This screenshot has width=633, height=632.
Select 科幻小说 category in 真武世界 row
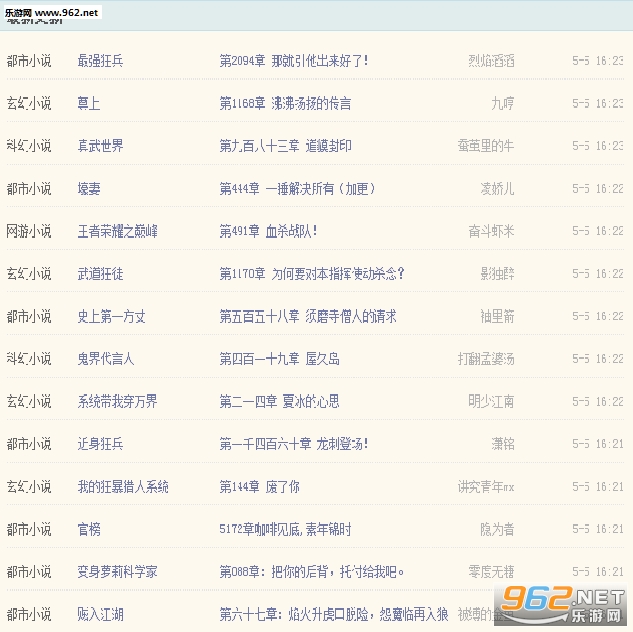[x=29, y=146]
